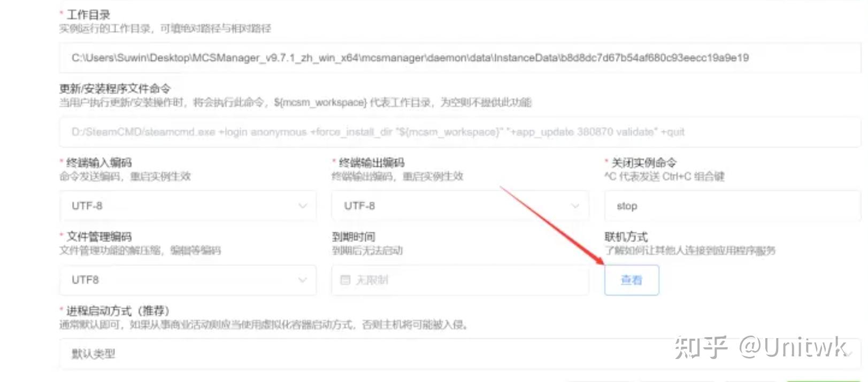This screenshot has width=868, height=382.
Task: Click the 工作目录 field label
Action: coord(88,15)
